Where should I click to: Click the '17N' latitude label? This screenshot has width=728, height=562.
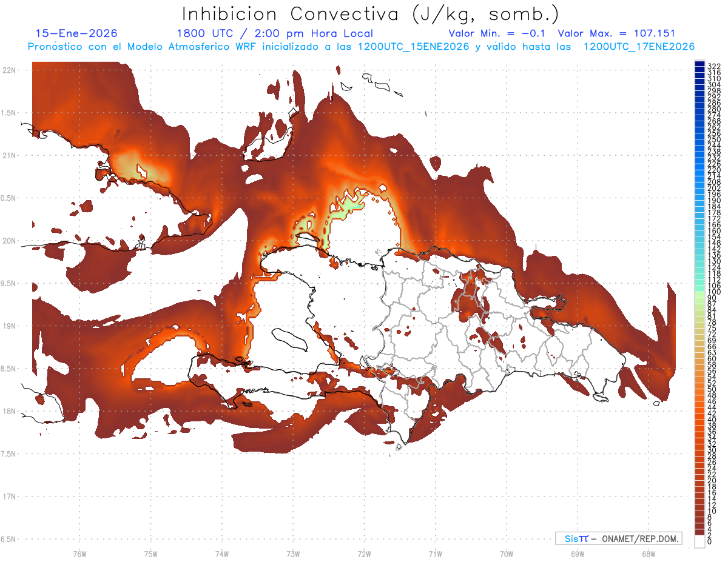click(x=9, y=497)
